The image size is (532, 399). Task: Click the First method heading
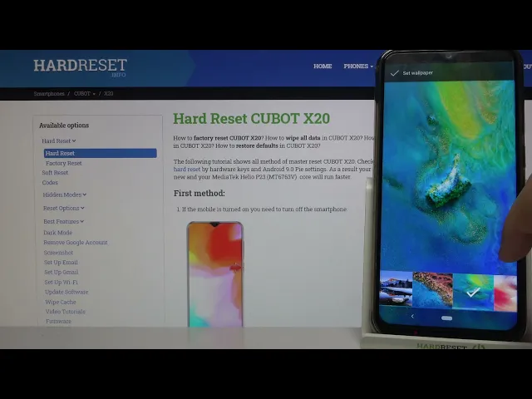tap(199, 194)
